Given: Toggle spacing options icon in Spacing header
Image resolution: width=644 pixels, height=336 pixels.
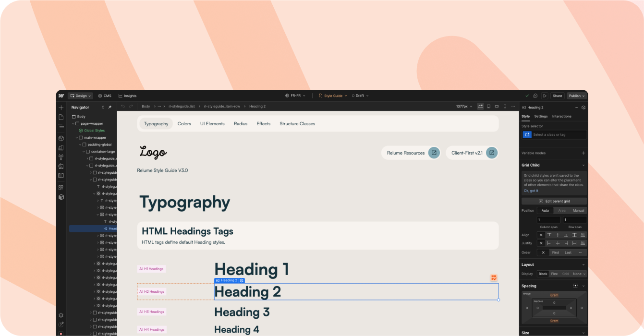Looking at the screenshot, I should click(x=575, y=286).
